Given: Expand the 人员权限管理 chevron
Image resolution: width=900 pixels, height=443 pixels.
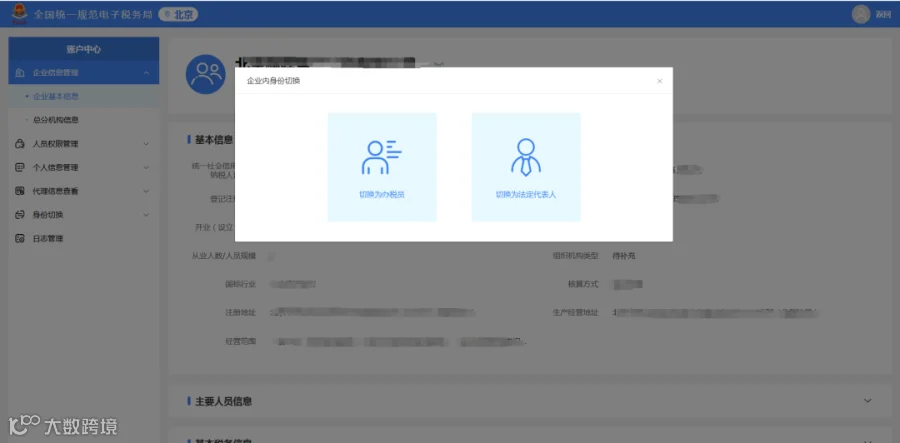Looking at the screenshot, I should click(146, 144).
